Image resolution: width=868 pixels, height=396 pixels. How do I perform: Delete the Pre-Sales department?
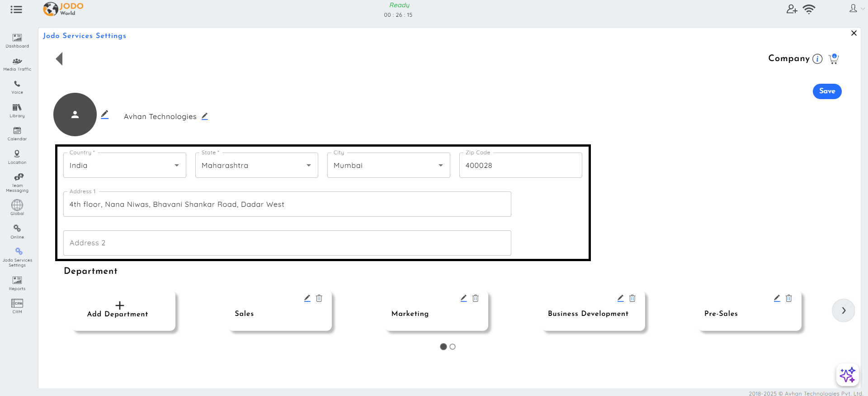789,298
